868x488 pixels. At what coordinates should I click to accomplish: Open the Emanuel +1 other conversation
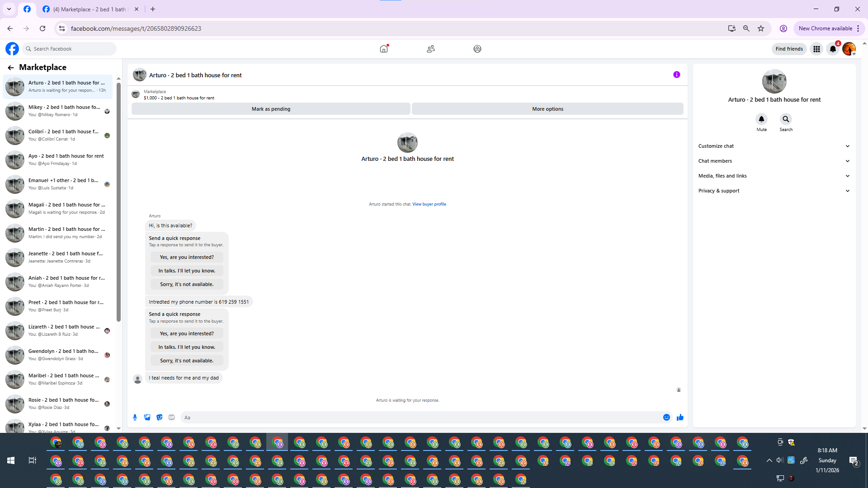58,184
